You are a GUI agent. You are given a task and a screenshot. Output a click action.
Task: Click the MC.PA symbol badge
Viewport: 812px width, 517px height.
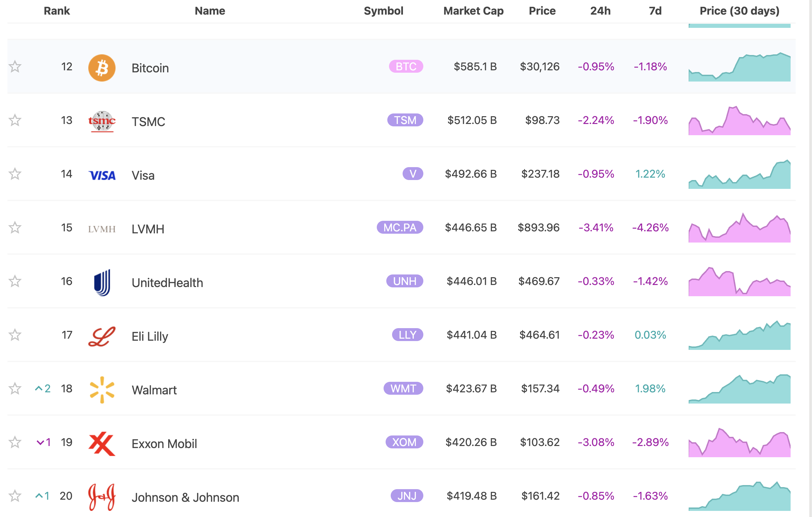[400, 227]
